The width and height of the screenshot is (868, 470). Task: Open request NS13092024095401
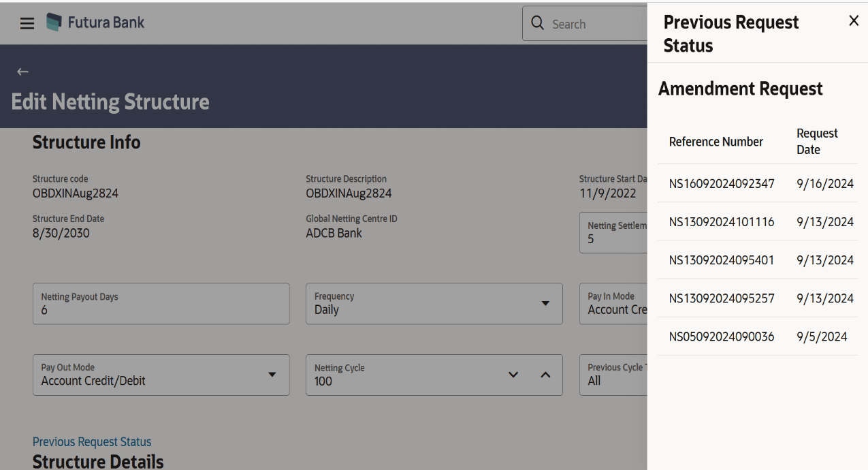point(722,260)
